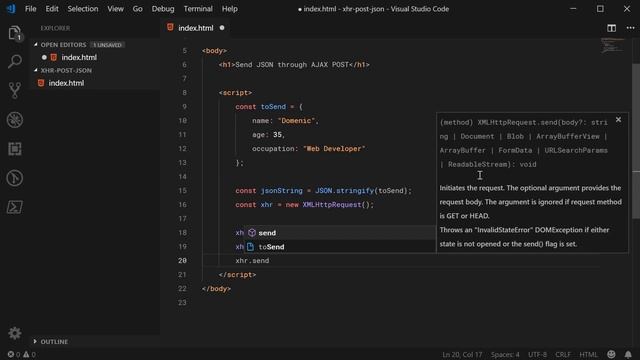Open the terminal-style activity bar icon
This screenshot has height=360, width=640.
15,207
